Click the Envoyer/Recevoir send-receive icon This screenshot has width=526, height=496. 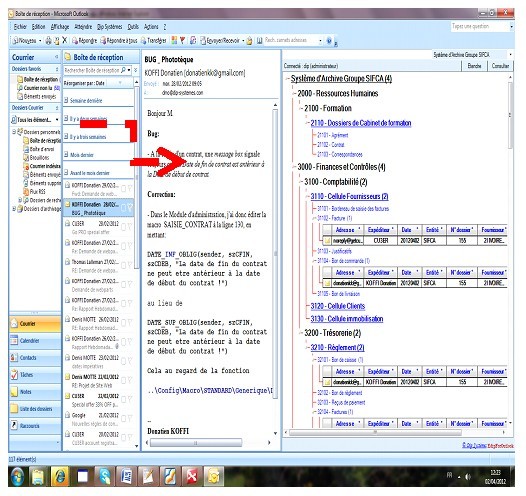[x=203, y=41]
